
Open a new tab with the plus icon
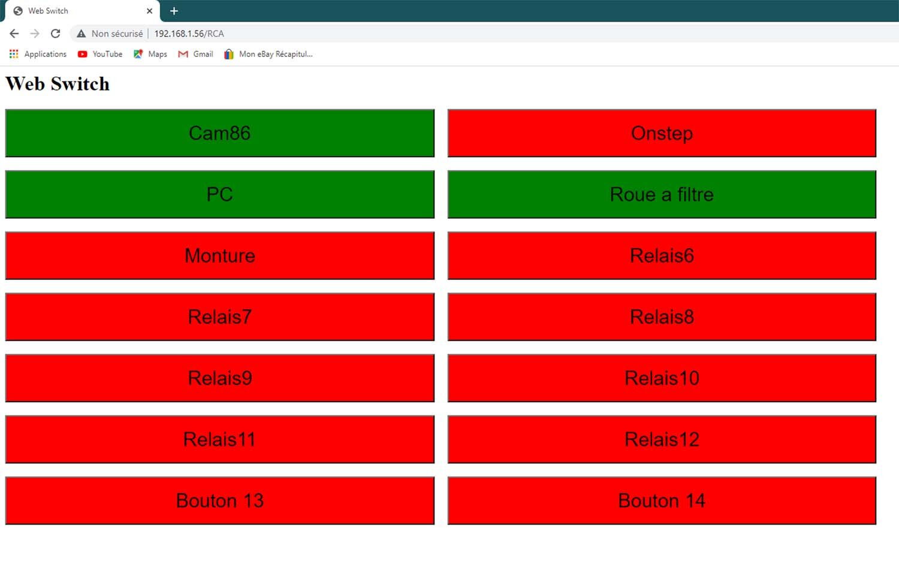point(174,11)
